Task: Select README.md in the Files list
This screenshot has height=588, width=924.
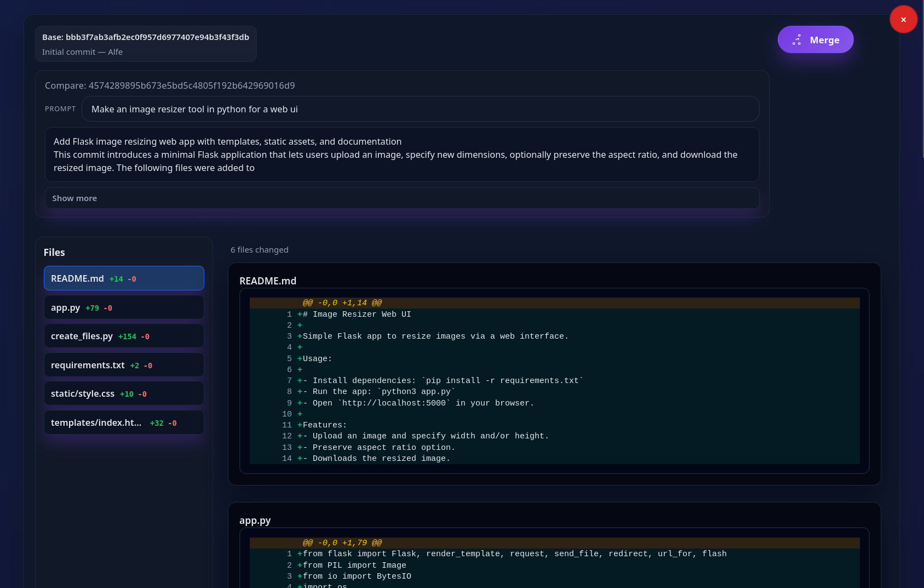Action: 124,278
